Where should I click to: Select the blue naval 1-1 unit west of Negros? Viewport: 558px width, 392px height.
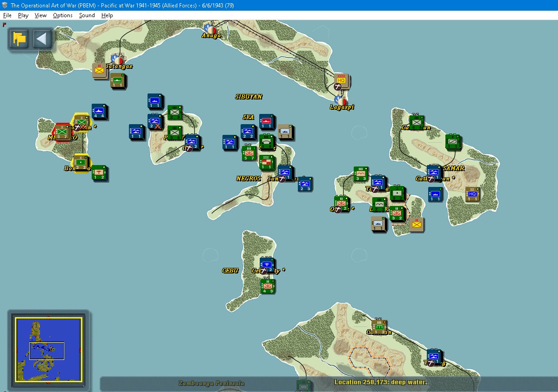pos(230,142)
